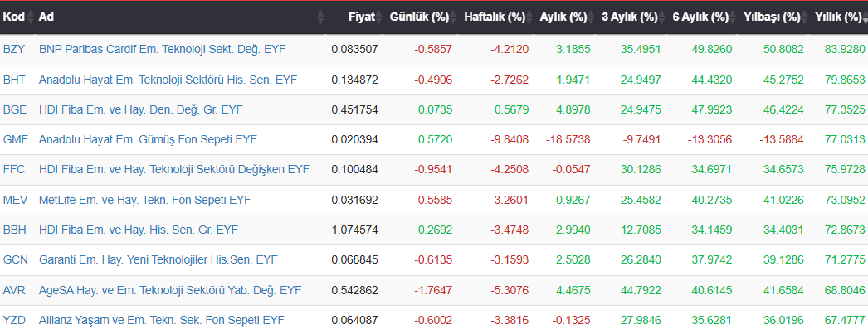
Task: Open the YZD fund code link
Action: (14, 320)
